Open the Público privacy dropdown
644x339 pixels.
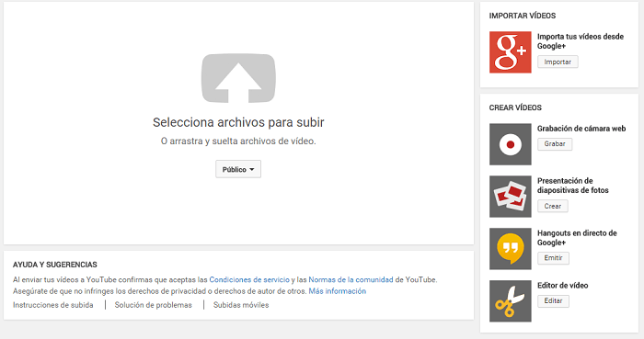238,169
